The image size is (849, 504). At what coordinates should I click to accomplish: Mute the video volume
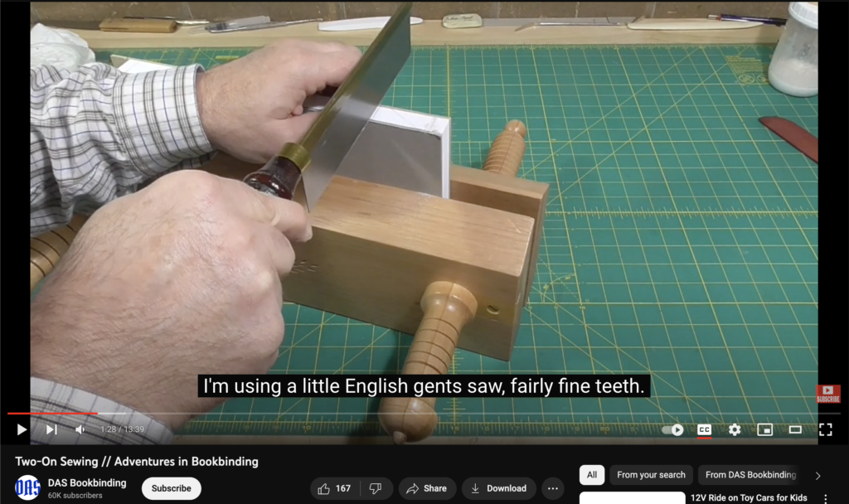tap(80, 430)
